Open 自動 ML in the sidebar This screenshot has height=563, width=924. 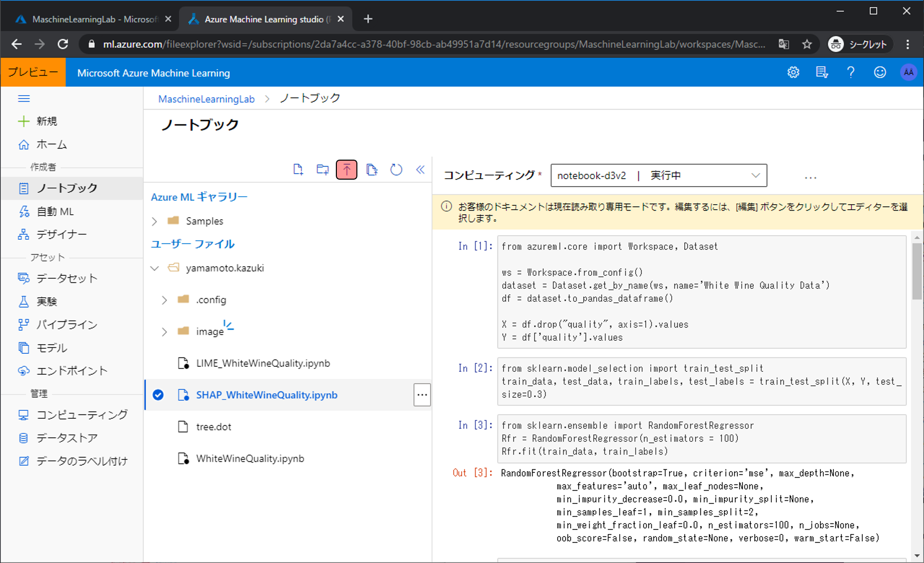point(55,212)
